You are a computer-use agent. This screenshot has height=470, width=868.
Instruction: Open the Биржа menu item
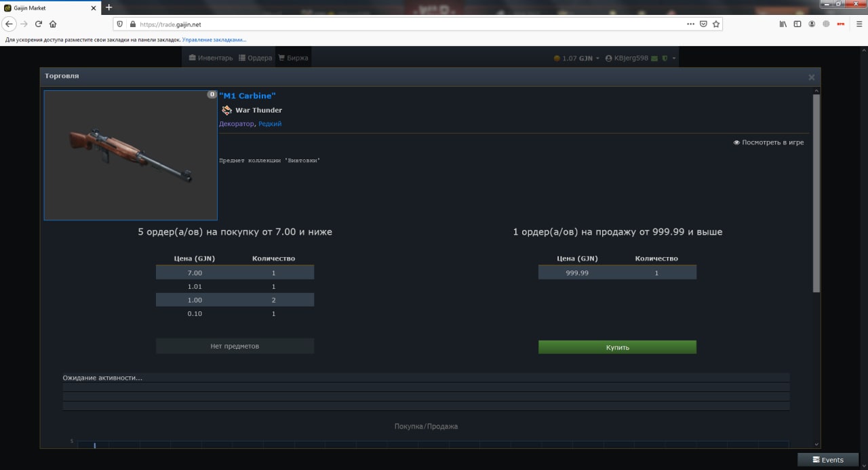tap(293, 58)
